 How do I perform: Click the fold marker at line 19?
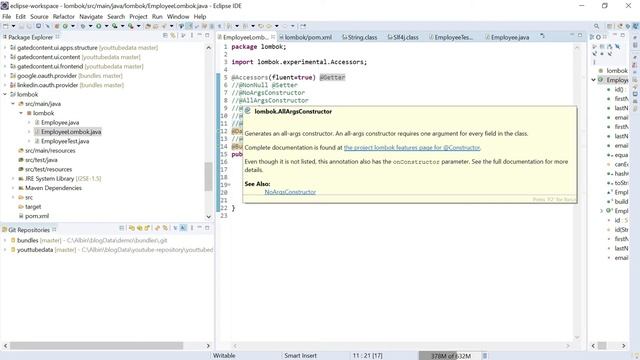(x=229, y=185)
